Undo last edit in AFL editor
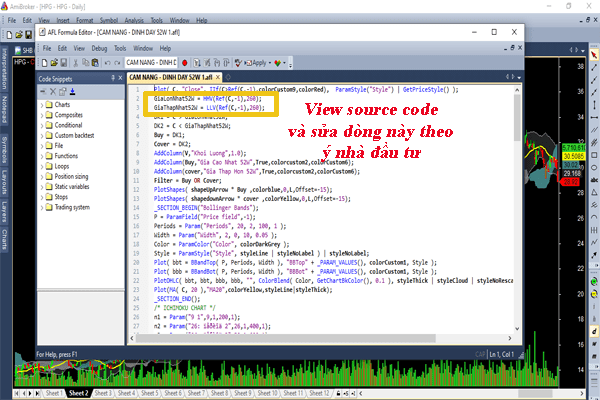The image size is (600, 400). tap(108, 63)
